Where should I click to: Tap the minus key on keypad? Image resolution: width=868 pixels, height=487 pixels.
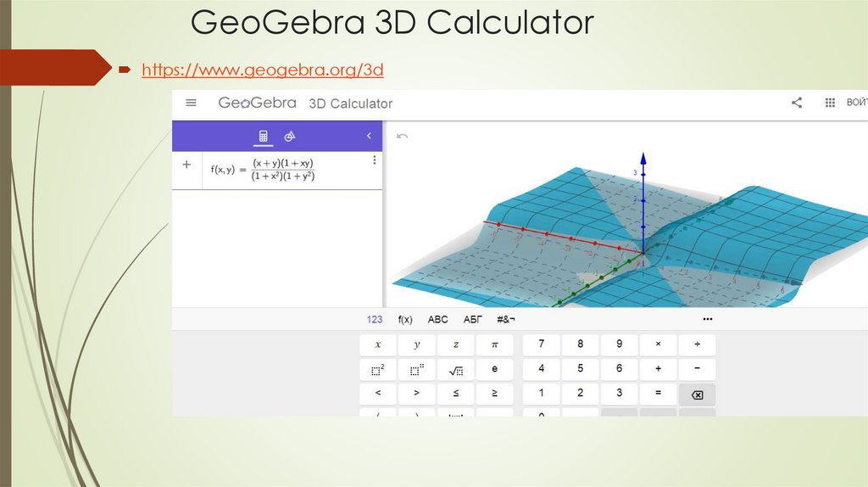click(697, 368)
